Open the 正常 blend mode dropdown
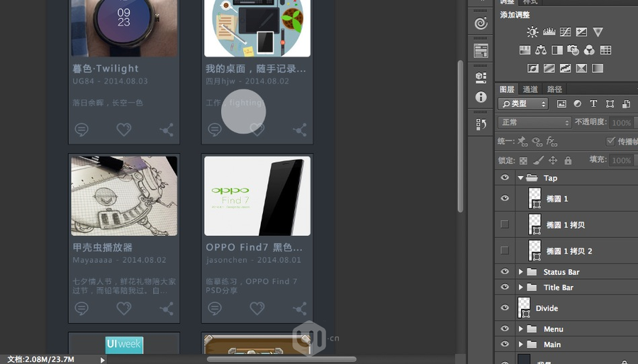638x364 pixels. pos(535,123)
